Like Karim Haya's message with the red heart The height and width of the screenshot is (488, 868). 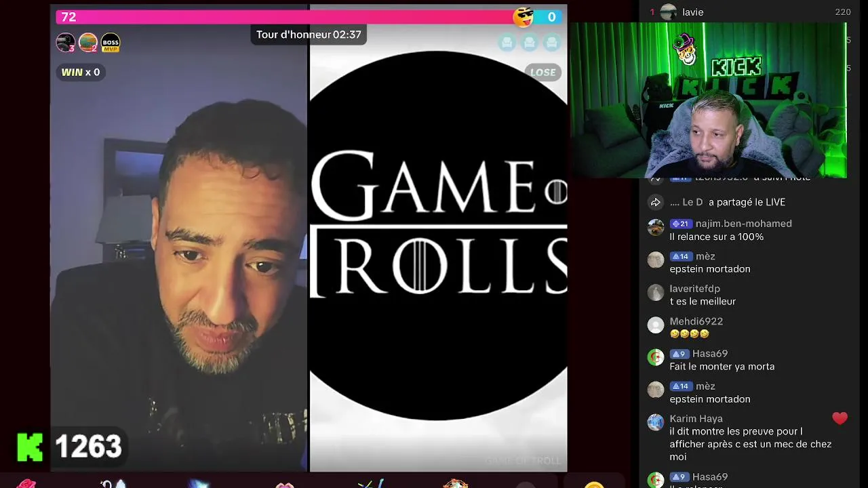pyautogui.click(x=840, y=419)
